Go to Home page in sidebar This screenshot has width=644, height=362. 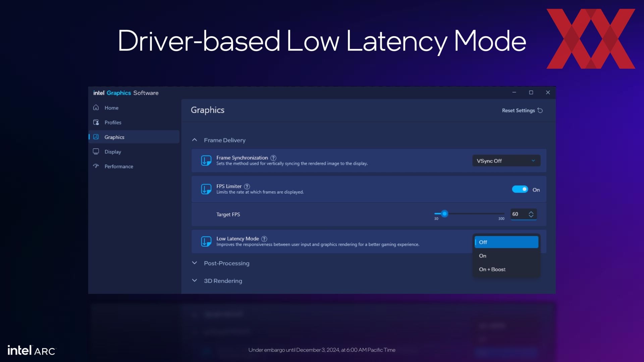coord(134,108)
